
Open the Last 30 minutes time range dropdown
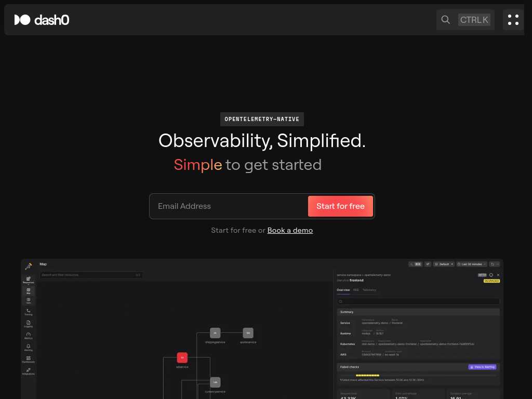[x=472, y=264]
